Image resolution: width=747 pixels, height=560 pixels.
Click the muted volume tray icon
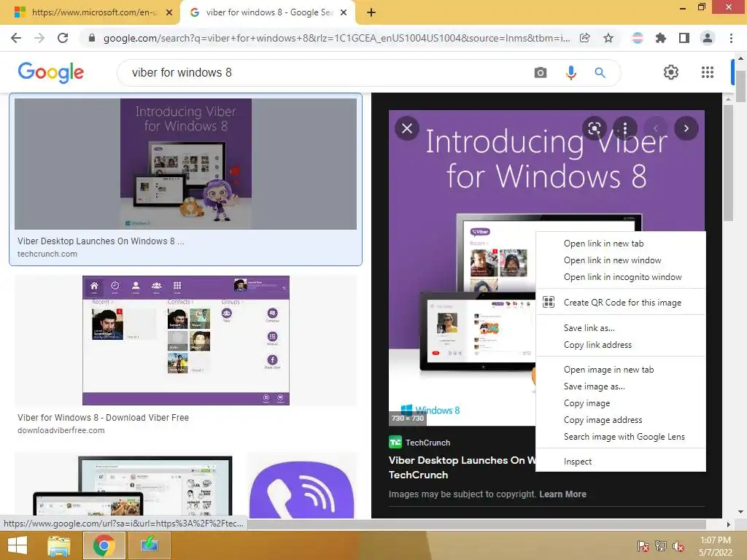pos(678,545)
